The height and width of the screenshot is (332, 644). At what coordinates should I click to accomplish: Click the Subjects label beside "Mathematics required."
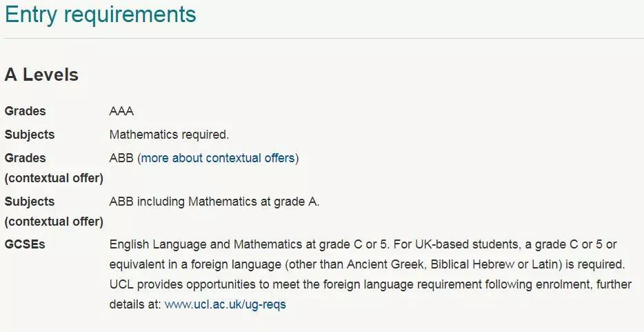pos(30,135)
